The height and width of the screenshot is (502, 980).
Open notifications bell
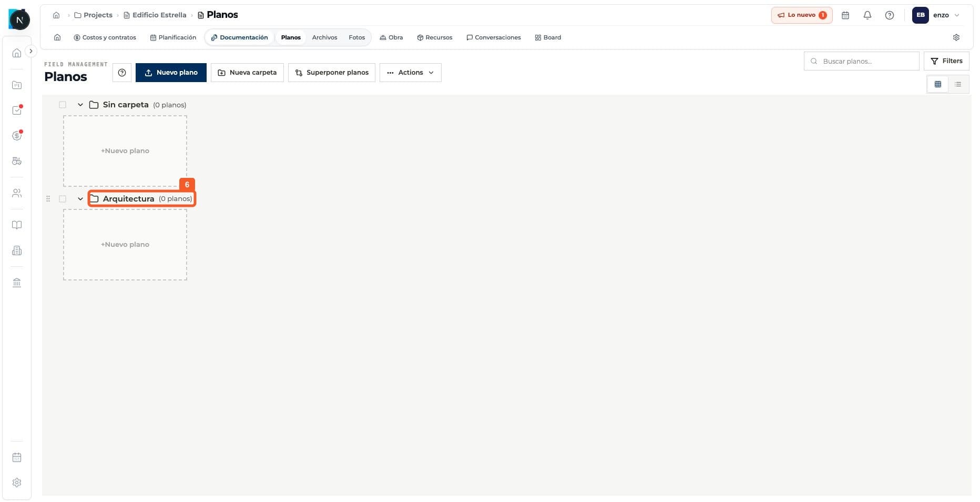pos(867,15)
